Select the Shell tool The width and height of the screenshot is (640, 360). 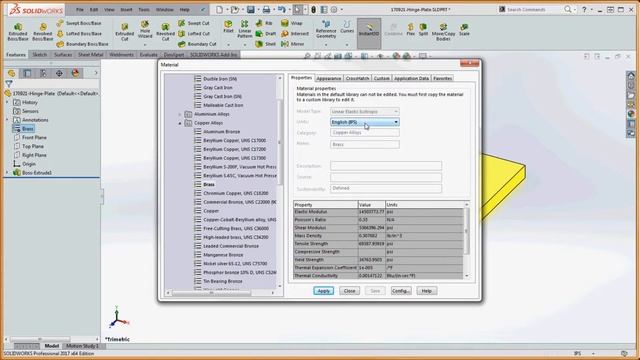pyautogui.click(x=266, y=44)
